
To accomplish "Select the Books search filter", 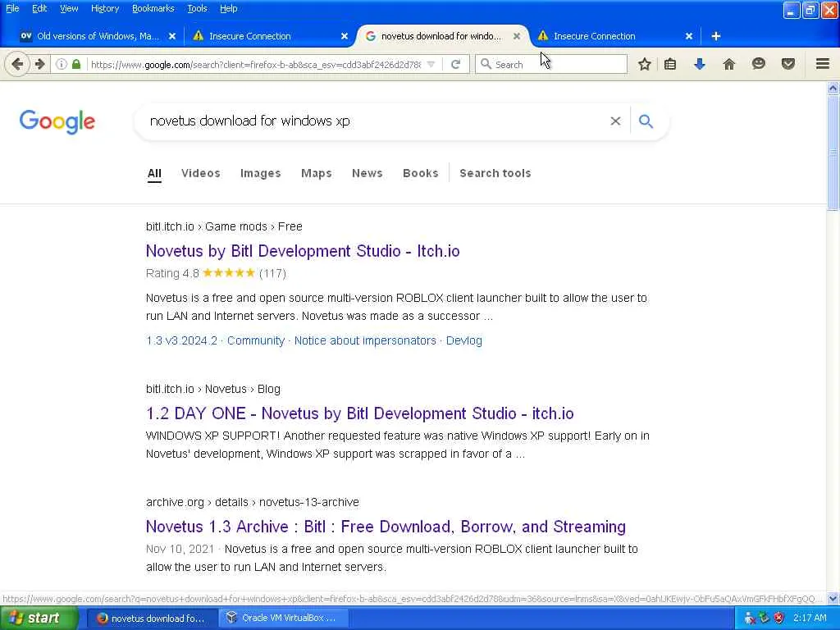I will [x=421, y=173].
